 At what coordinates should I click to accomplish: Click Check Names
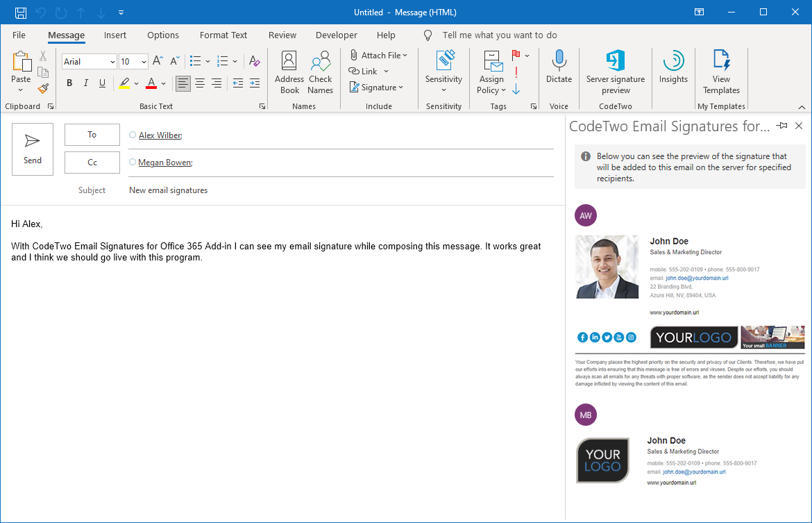coord(320,72)
